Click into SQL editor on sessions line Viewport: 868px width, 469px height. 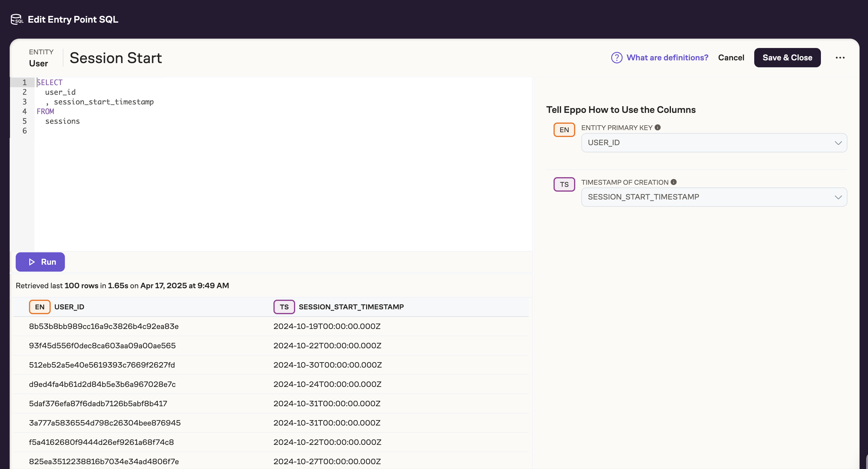point(63,121)
